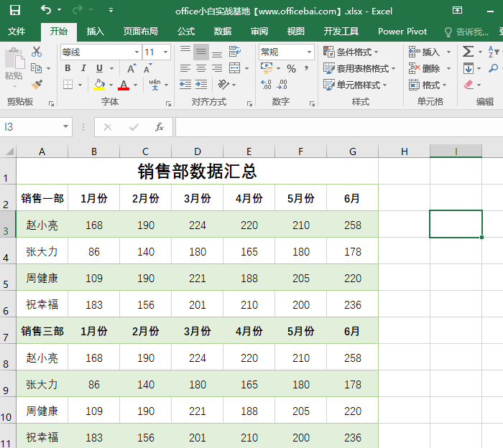Switch to the 插入 ribbon tab
Viewport: 503px width, 448px height.
click(x=96, y=32)
